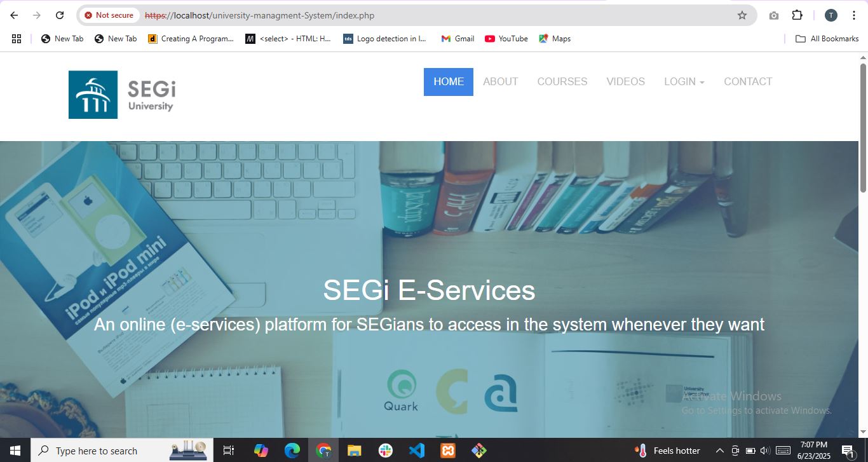Screen dimensions: 868x462
Task: Open the Creating A Program bookmark
Action: 191,39
